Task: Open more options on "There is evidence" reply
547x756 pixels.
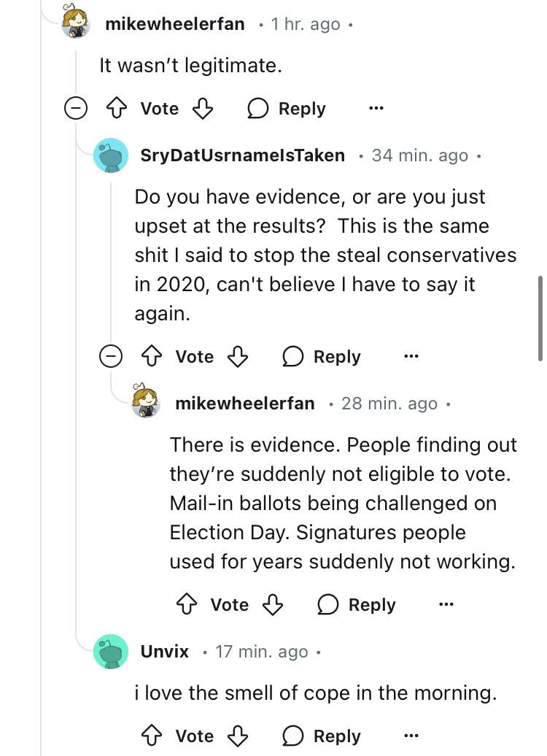Action: pyautogui.click(x=446, y=605)
